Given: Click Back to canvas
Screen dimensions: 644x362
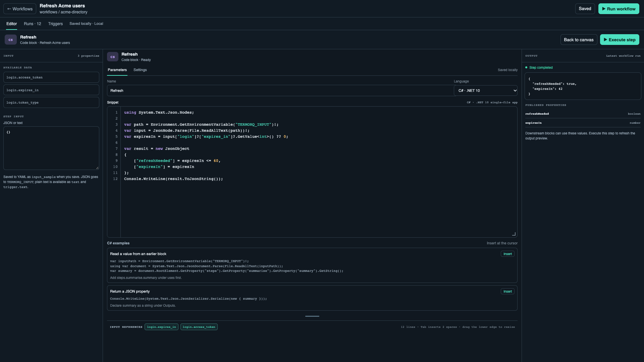Looking at the screenshot, I should (579, 40).
